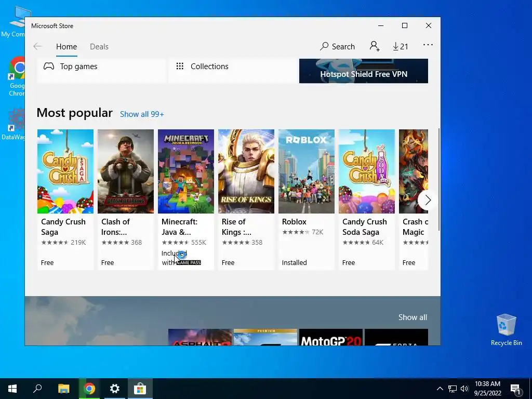Open Crash of Magic game tile

point(414,199)
